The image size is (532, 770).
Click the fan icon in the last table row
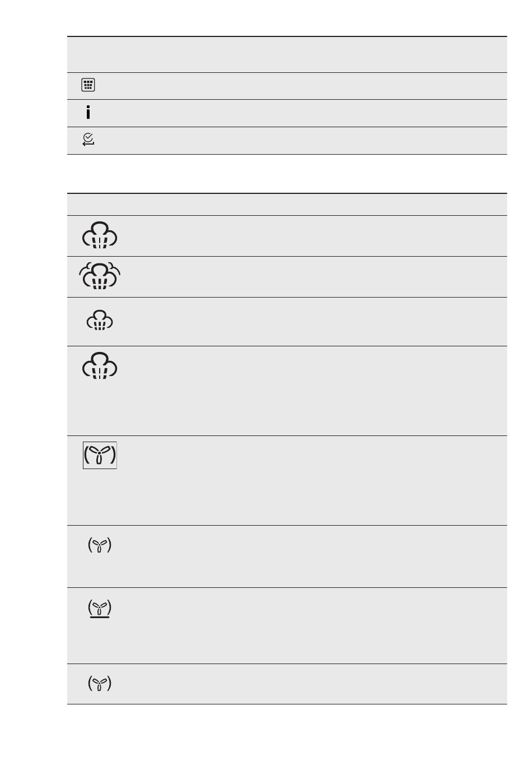click(100, 683)
